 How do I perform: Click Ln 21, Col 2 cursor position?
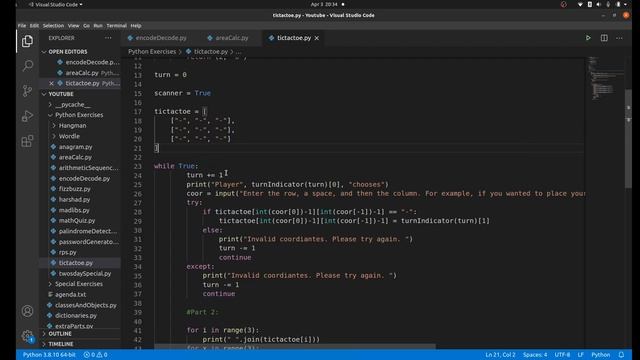click(x=500, y=355)
